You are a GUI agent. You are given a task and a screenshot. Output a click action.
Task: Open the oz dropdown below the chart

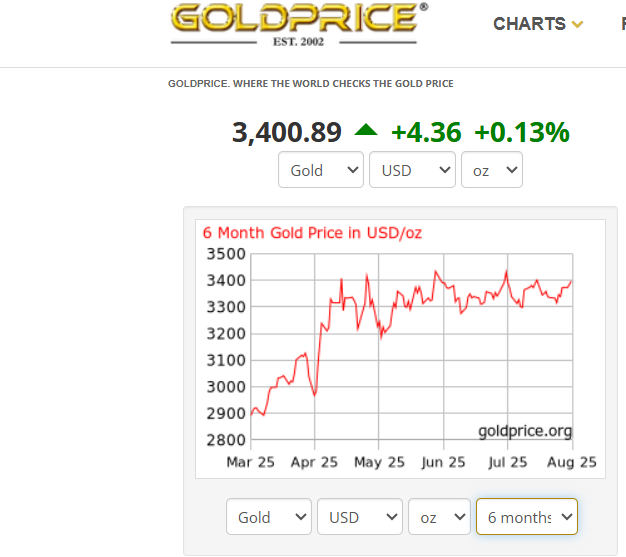point(439,517)
